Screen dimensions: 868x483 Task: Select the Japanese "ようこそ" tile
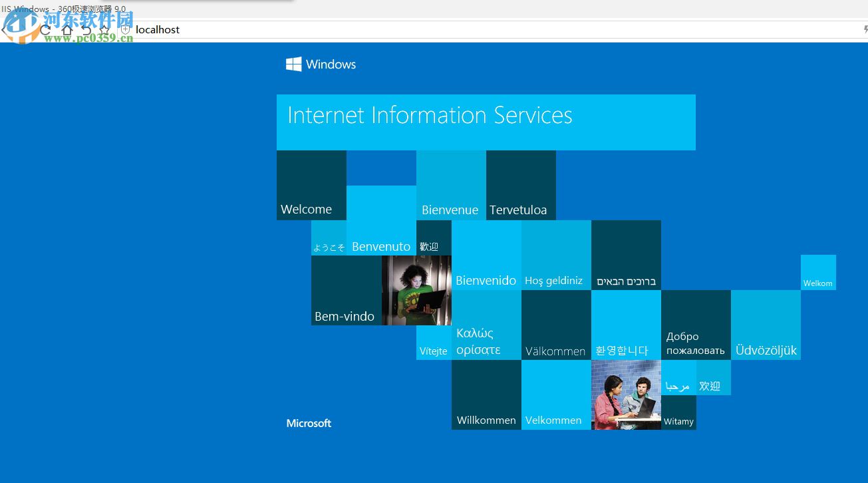tap(329, 238)
